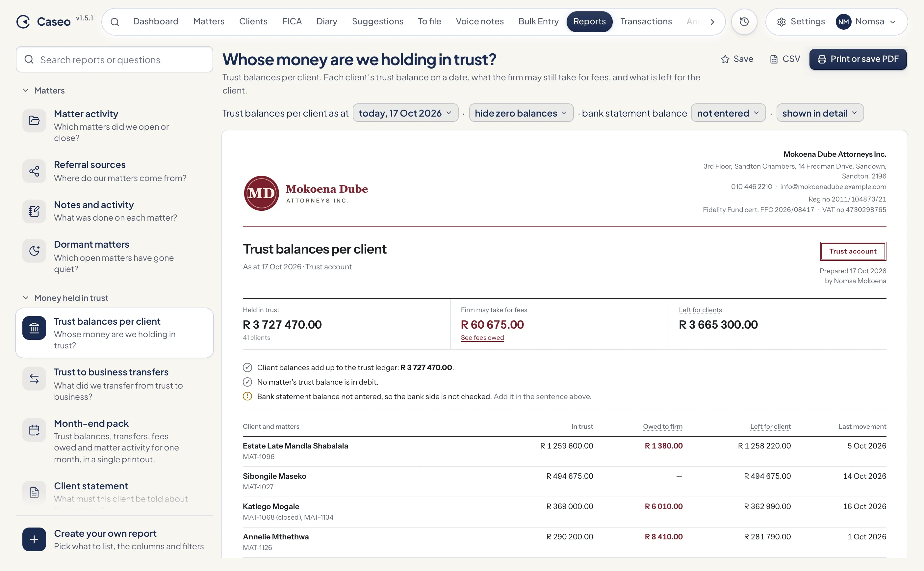Open the search magnifier in the top nav
The width and height of the screenshot is (924, 571).
pyautogui.click(x=115, y=22)
